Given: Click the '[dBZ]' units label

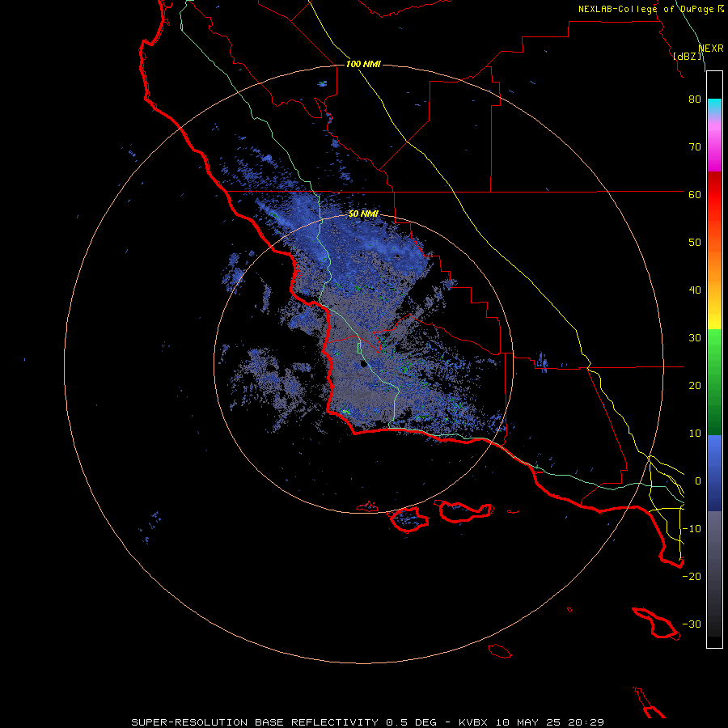Looking at the screenshot, I should (x=687, y=56).
